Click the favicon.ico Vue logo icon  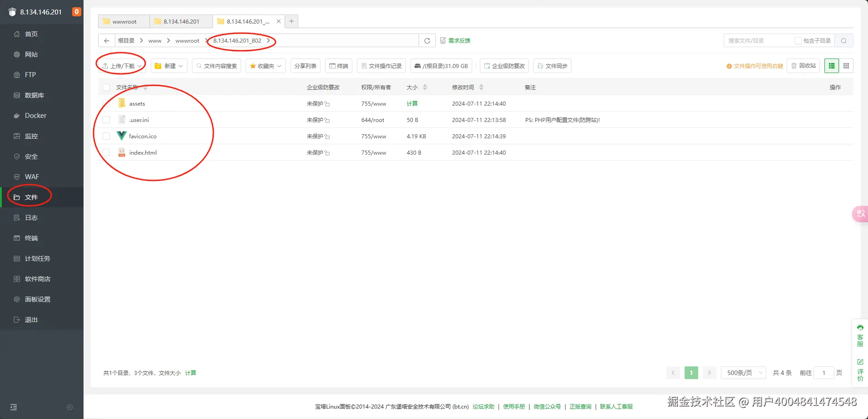[121, 136]
